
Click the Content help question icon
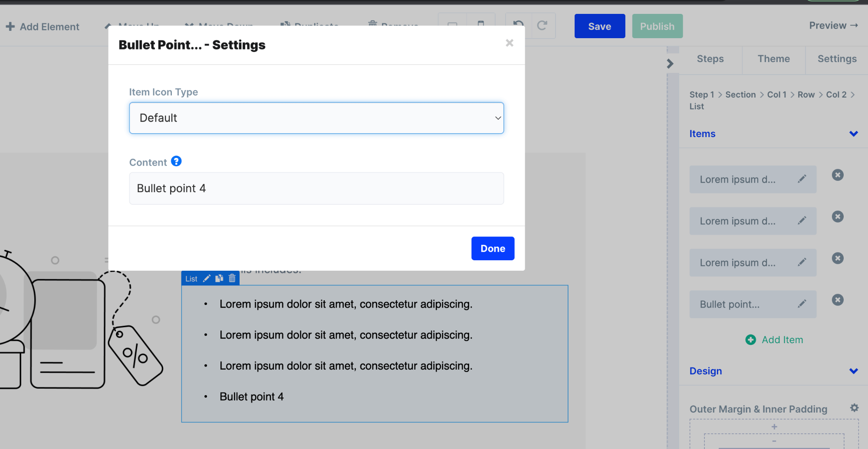click(x=176, y=161)
